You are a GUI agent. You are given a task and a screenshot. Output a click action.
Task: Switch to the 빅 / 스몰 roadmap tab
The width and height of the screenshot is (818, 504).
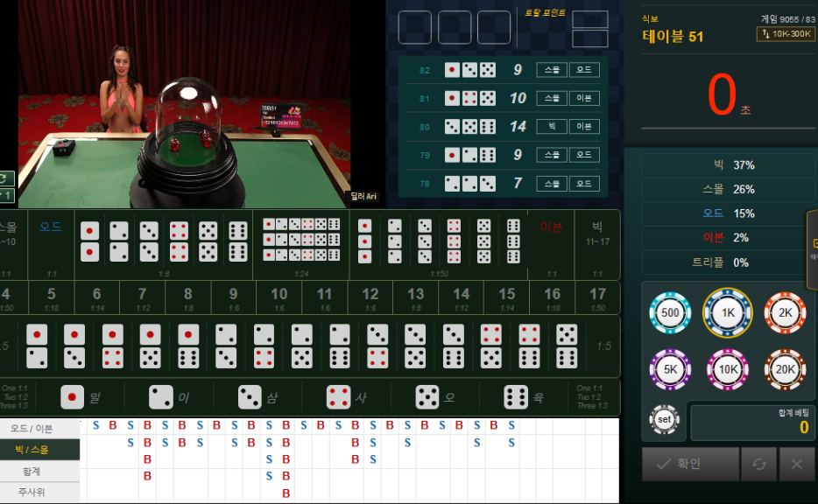pos(32,449)
